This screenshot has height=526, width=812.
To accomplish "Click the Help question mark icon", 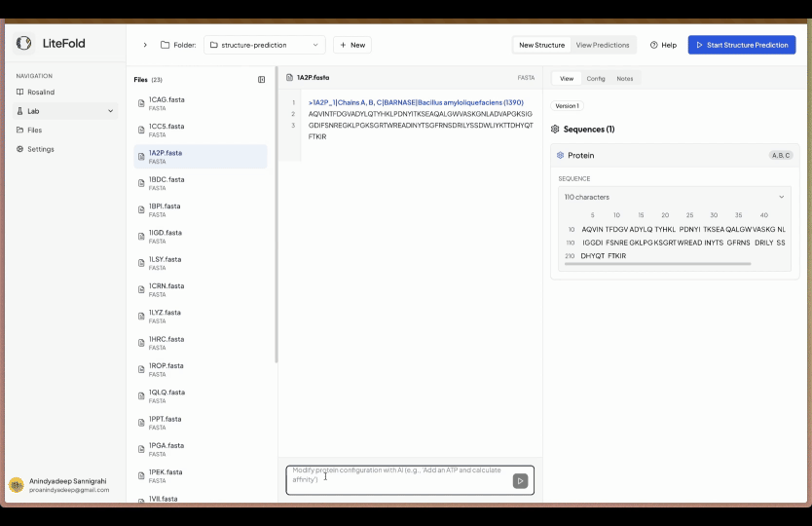I will [654, 45].
